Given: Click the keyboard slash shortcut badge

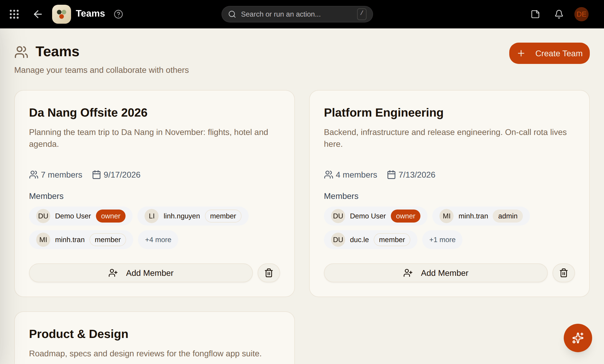Looking at the screenshot, I should click(x=362, y=14).
